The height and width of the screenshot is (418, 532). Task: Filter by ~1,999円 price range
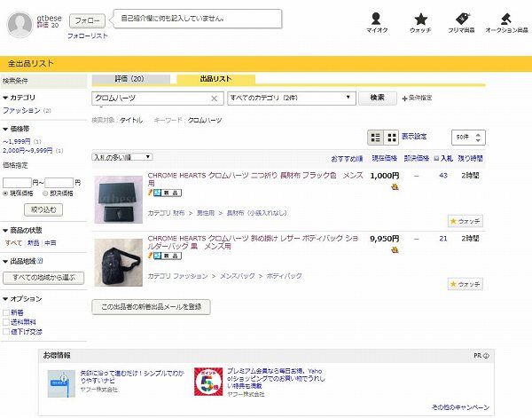17,142
